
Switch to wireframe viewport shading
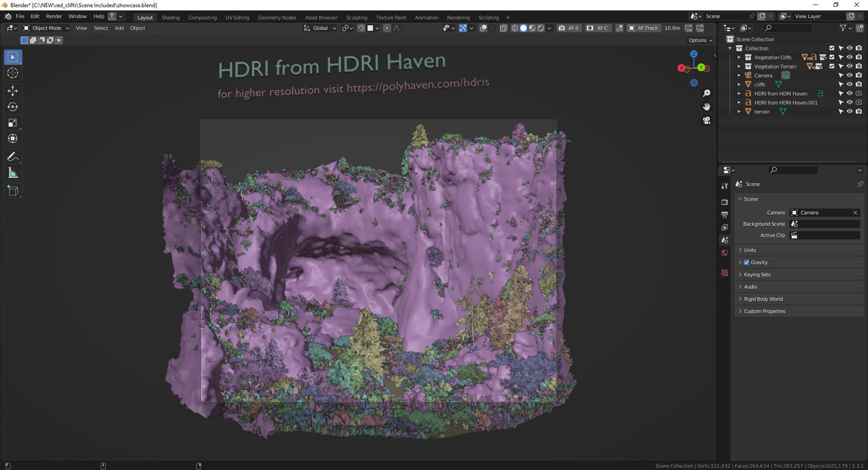pos(514,28)
